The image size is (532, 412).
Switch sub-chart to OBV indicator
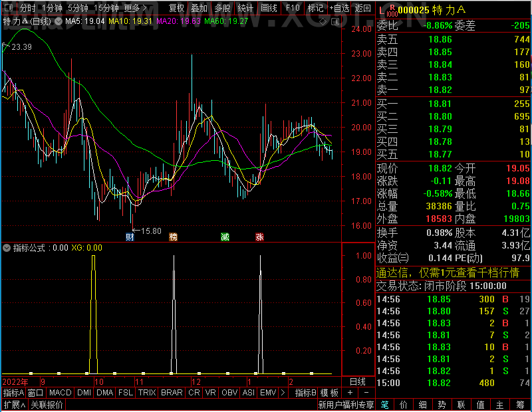229,393
